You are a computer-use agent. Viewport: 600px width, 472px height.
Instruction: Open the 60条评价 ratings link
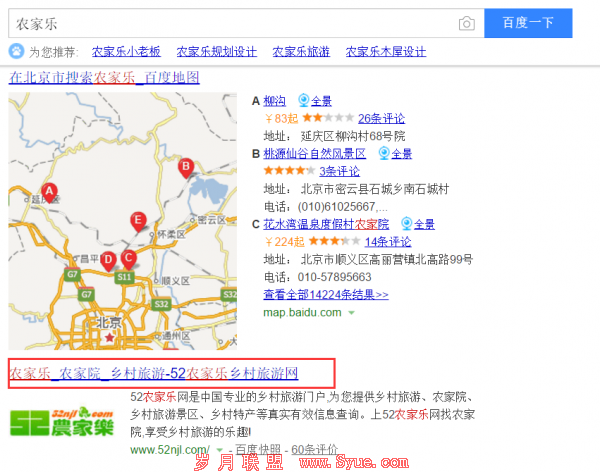(x=314, y=449)
